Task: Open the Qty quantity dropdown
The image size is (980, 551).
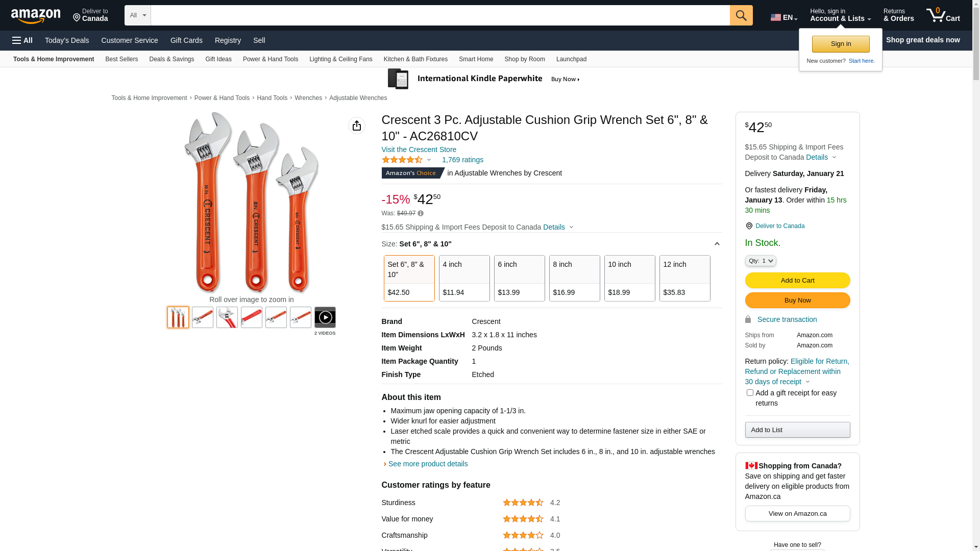Action: (x=760, y=261)
